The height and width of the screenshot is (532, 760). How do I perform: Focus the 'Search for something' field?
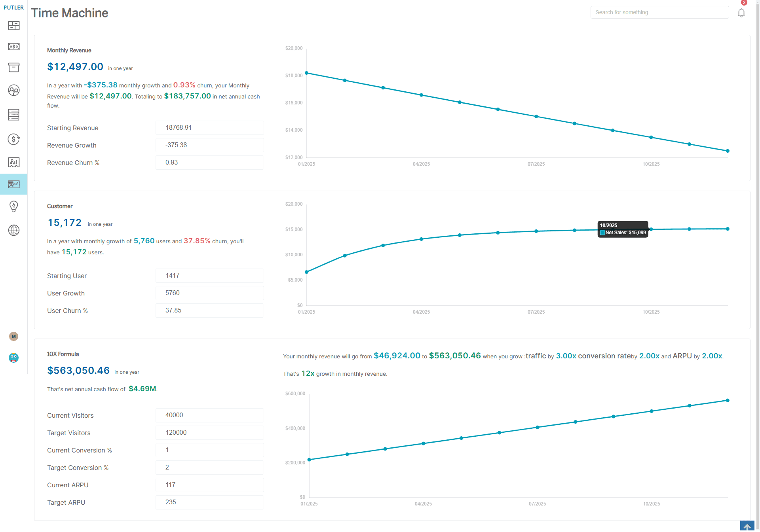[659, 12]
